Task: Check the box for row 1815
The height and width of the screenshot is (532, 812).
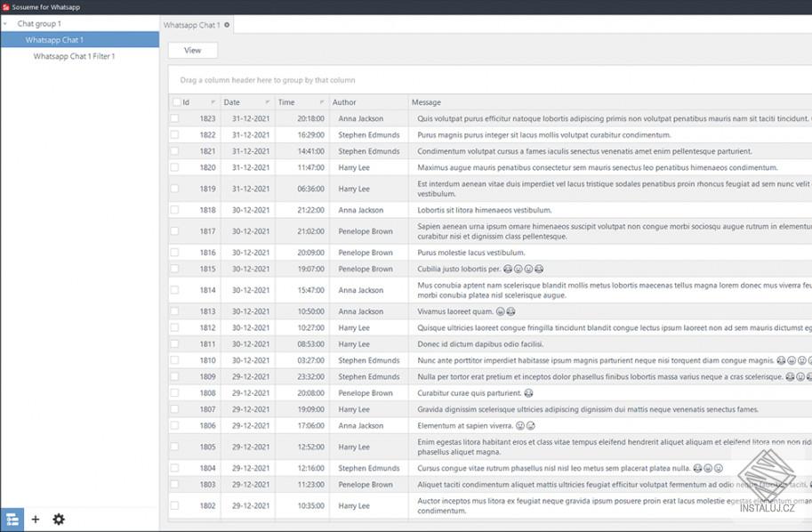Action: pyautogui.click(x=174, y=269)
